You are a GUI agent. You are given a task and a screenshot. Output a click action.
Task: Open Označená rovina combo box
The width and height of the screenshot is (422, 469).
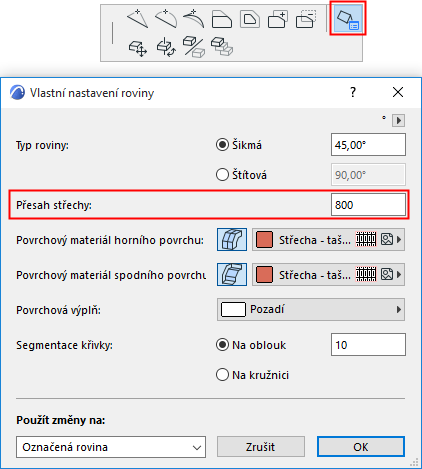pyautogui.click(x=111, y=447)
